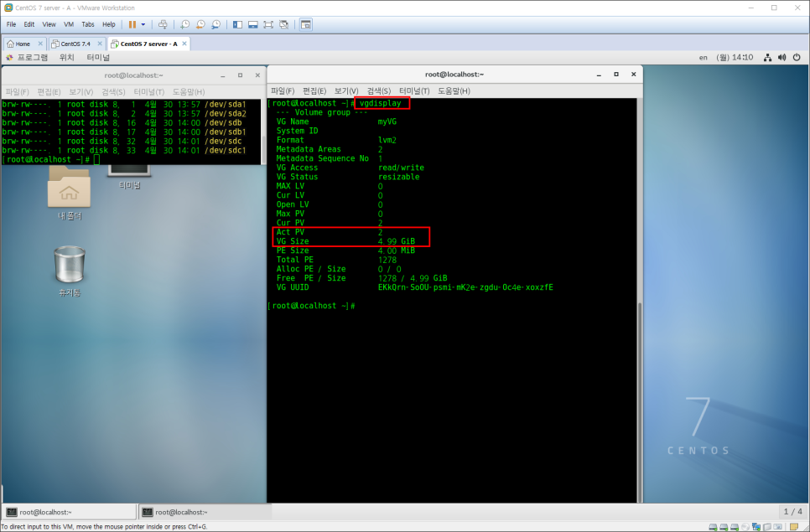Open the VMware View menu

[49, 24]
